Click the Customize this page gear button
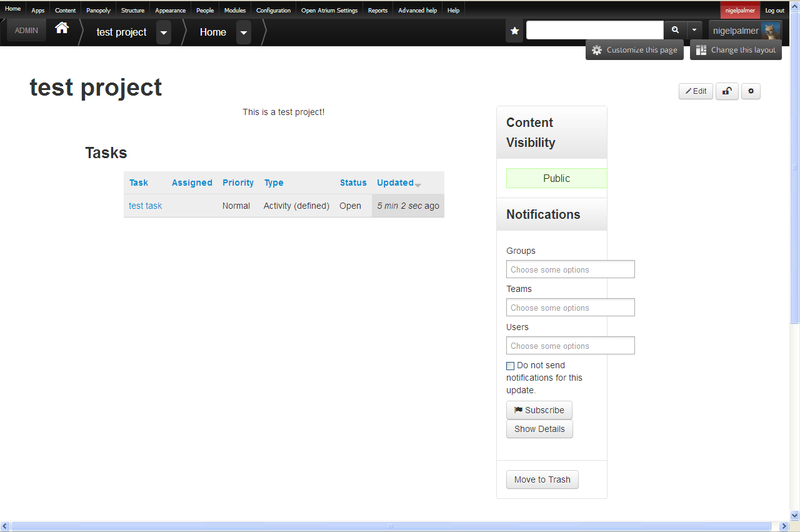 (635, 50)
